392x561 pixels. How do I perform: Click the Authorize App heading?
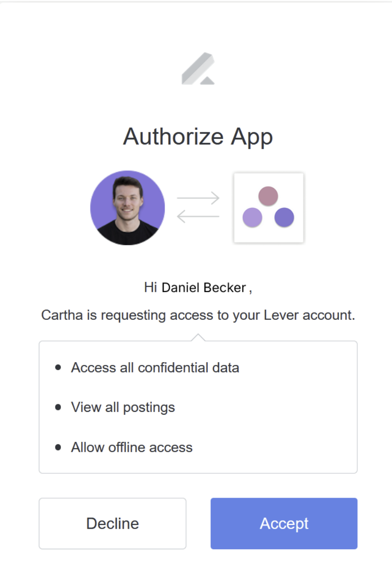point(198,136)
